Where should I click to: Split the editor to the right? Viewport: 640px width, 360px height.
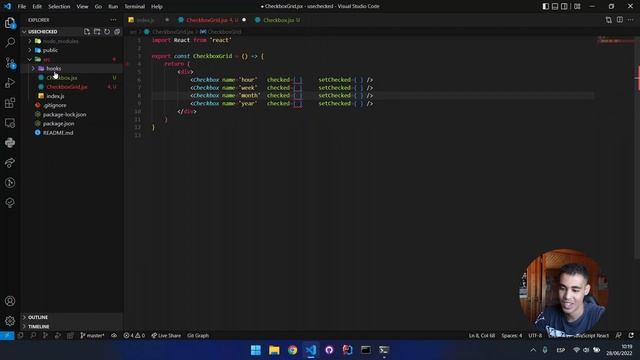point(620,20)
